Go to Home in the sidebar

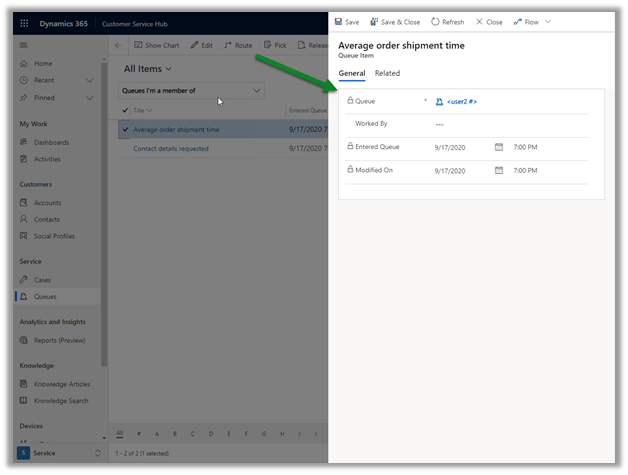point(42,63)
